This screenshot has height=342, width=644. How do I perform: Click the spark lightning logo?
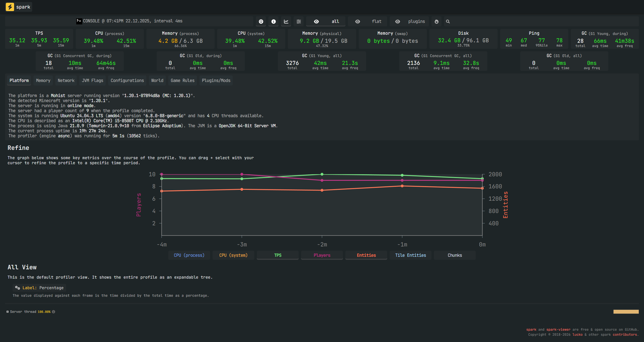[10, 7]
